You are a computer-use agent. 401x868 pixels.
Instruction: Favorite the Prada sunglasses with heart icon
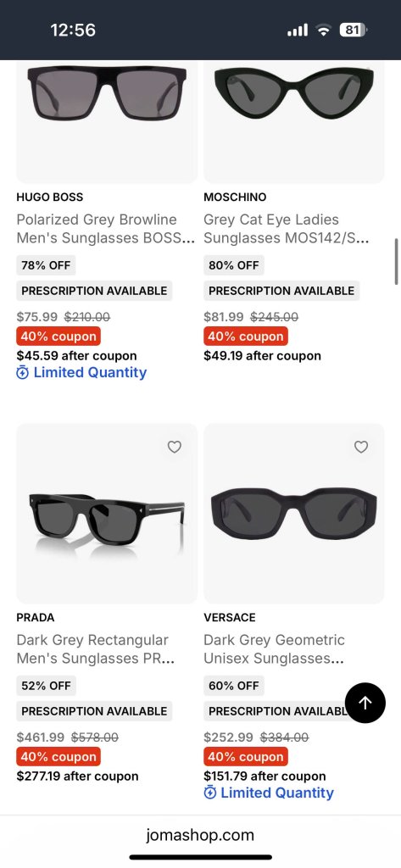175,447
